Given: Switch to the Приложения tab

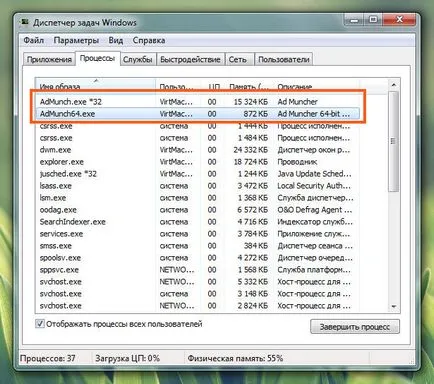Looking at the screenshot, I should [x=49, y=59].
